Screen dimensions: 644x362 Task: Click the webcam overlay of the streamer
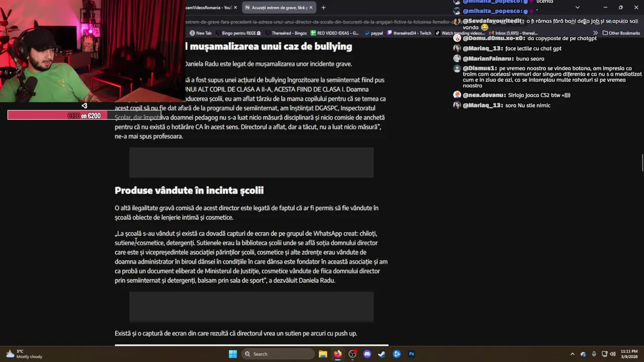coord(93,50)
